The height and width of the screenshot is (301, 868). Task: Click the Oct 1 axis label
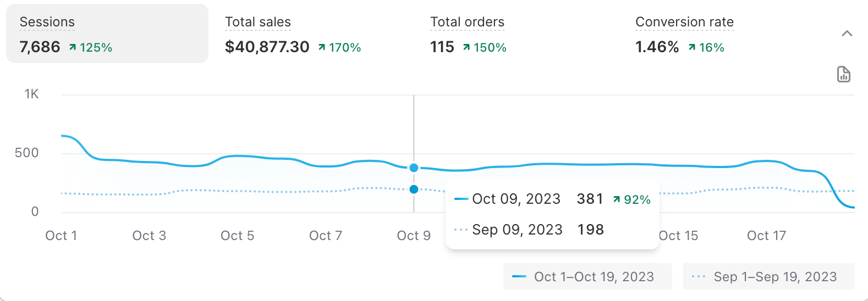(61, 236)
